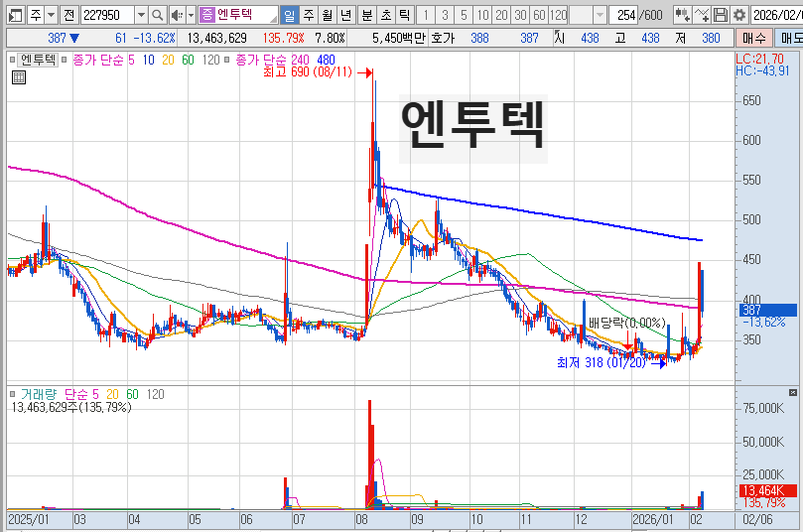Click the empty custom interval field
The image size is (803, 532).
[581, 15]
